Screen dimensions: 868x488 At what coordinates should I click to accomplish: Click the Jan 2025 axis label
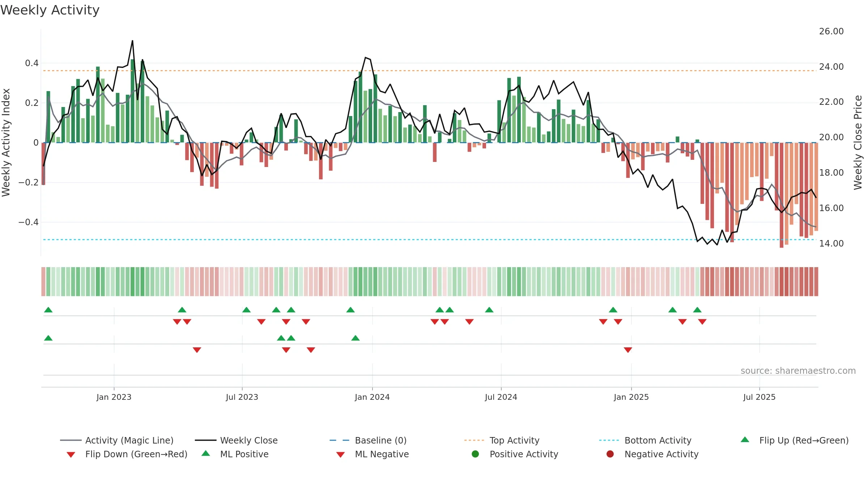pyautogui.click(x=631, y=397)
